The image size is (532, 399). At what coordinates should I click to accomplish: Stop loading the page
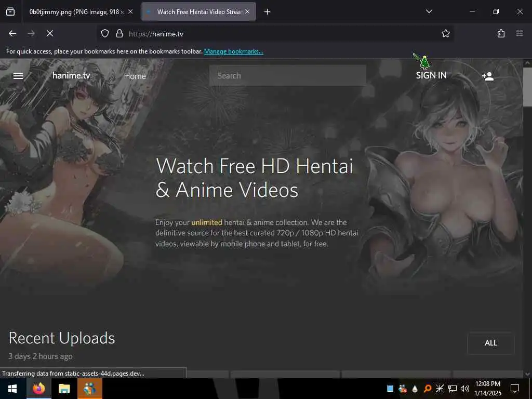click(50, 33)
